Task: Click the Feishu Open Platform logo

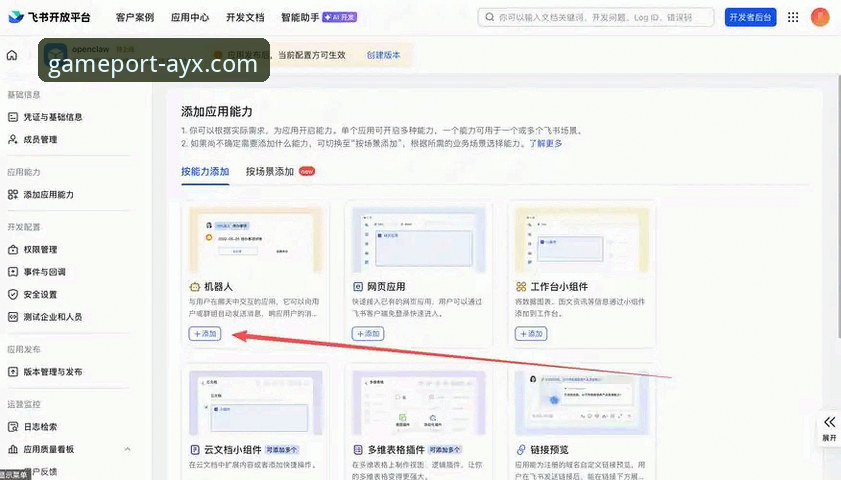Action: 49,17
